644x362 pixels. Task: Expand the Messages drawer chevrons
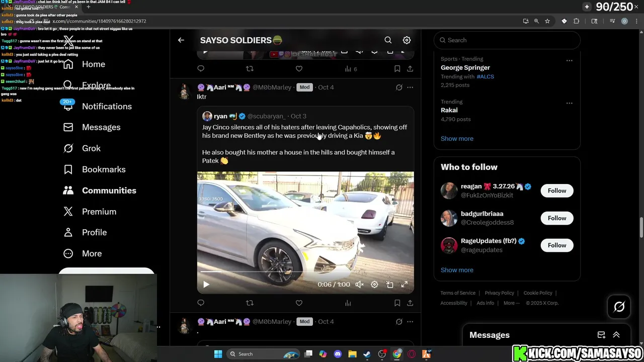(x=616, y=335)
